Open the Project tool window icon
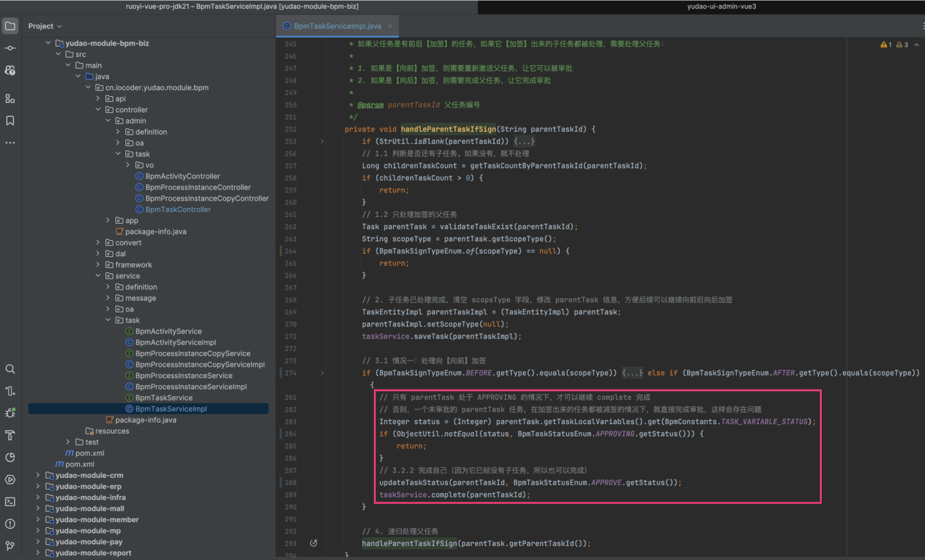925x560 pixels. tap(10, 26)
